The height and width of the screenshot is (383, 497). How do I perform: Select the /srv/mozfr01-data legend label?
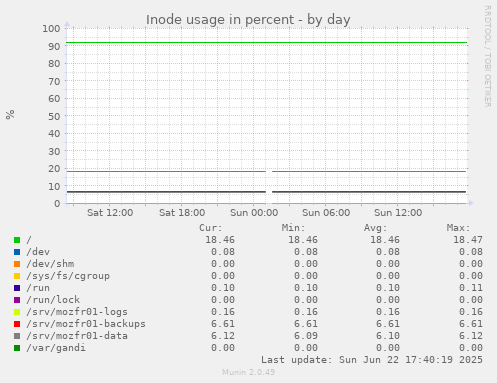pos(77,336)
